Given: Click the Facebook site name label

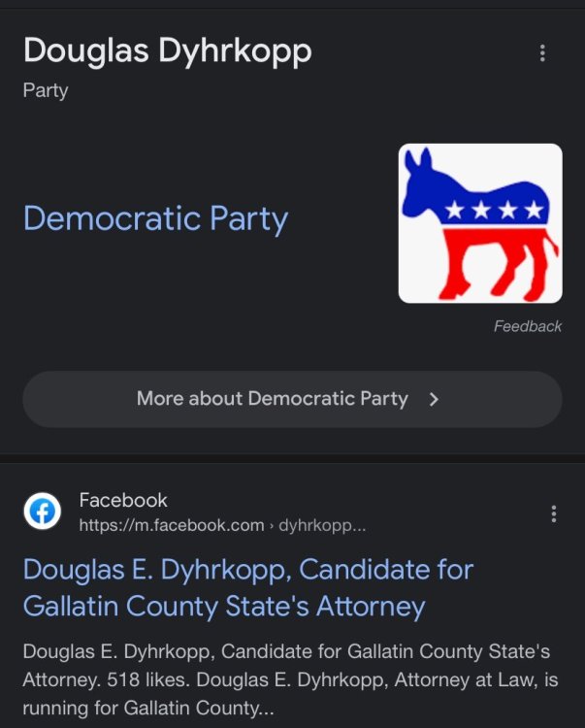Looking at the screenshot, I should coord(123,500).
